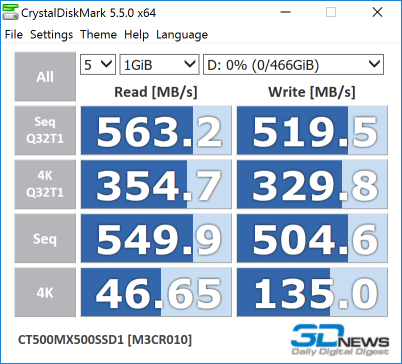Open the File menu
The image size is (402, 364).
14,34
